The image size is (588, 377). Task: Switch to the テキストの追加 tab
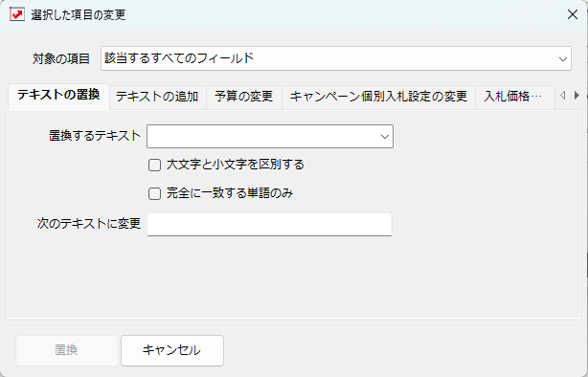157,97
